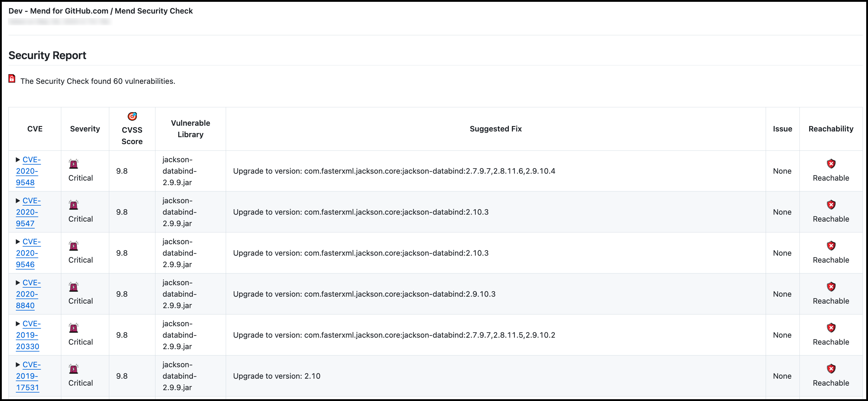
Task: Click reachable shield icon for CVE-2020-9548
Action: pos(831,164)
